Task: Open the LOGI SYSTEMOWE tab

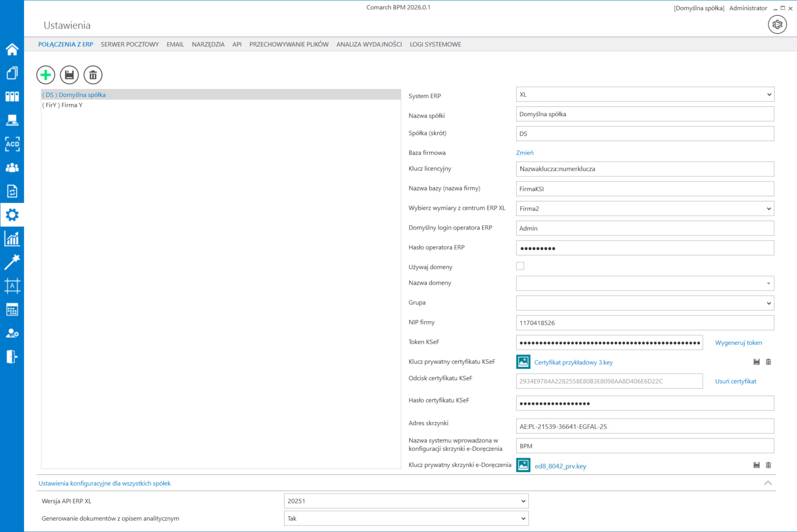Action: [x=435, y=44]
